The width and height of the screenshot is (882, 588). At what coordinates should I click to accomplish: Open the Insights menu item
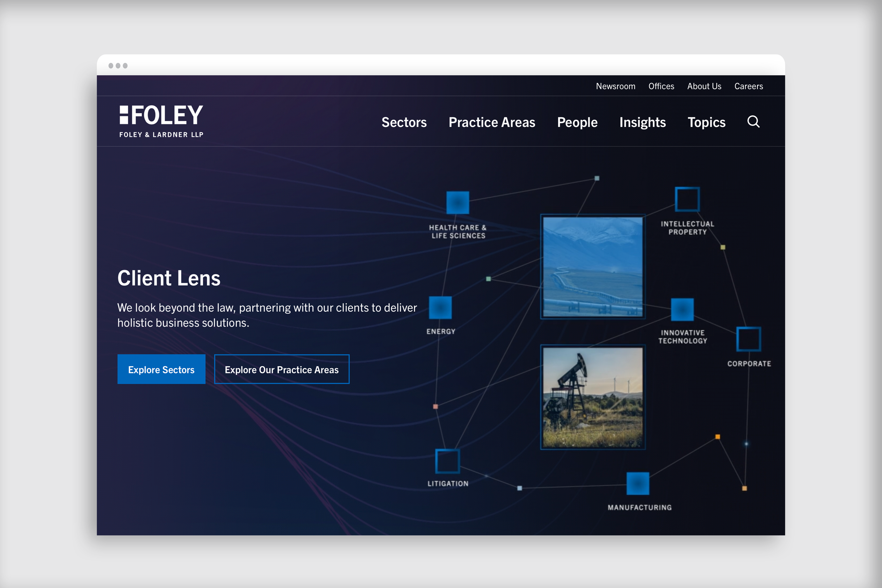[642, 122]
